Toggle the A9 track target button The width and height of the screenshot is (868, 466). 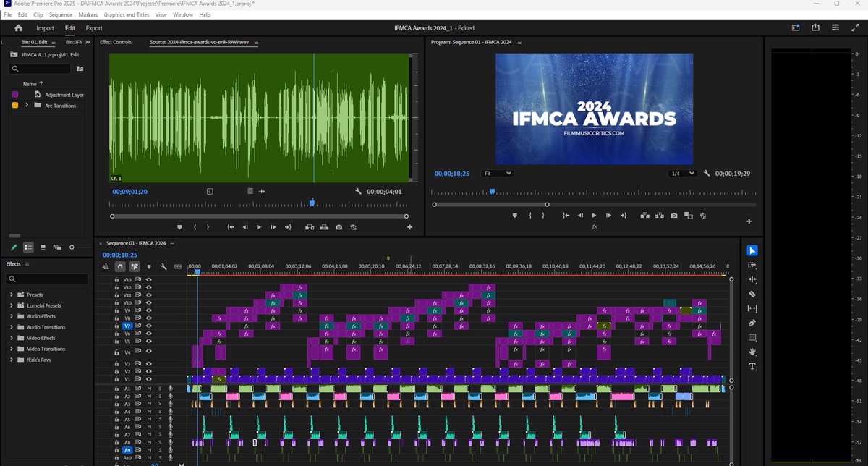127,450
